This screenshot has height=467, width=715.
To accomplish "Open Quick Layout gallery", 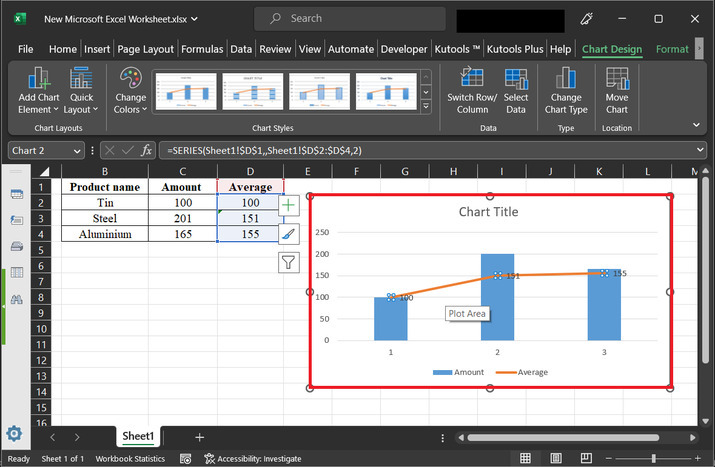I will point(81,91).
